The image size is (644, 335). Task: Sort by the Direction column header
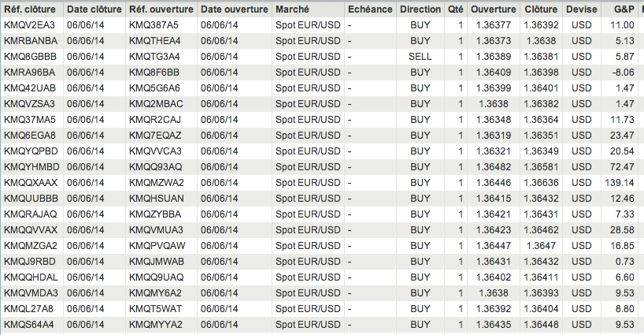click(x=420, y=9)
